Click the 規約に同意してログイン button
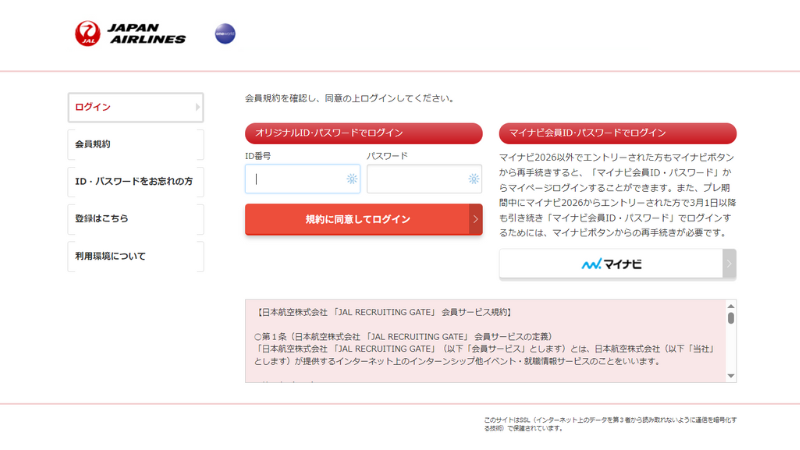 coord(364,219)
